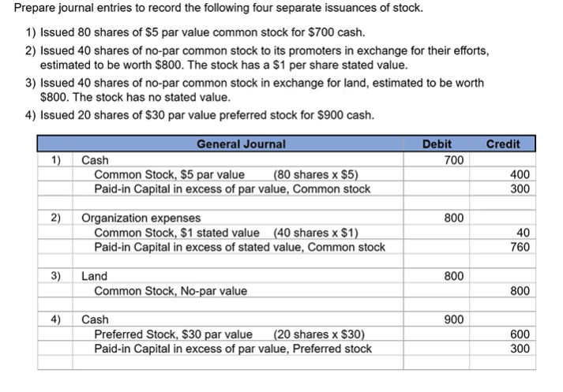Select the Land account line

(x=95, y=276)
